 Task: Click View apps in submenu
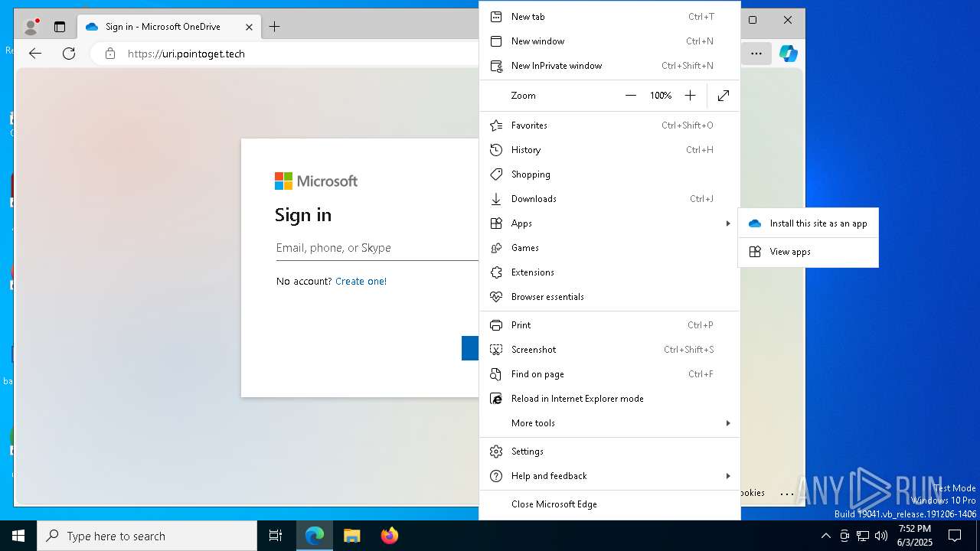click(x=808, y=252)
